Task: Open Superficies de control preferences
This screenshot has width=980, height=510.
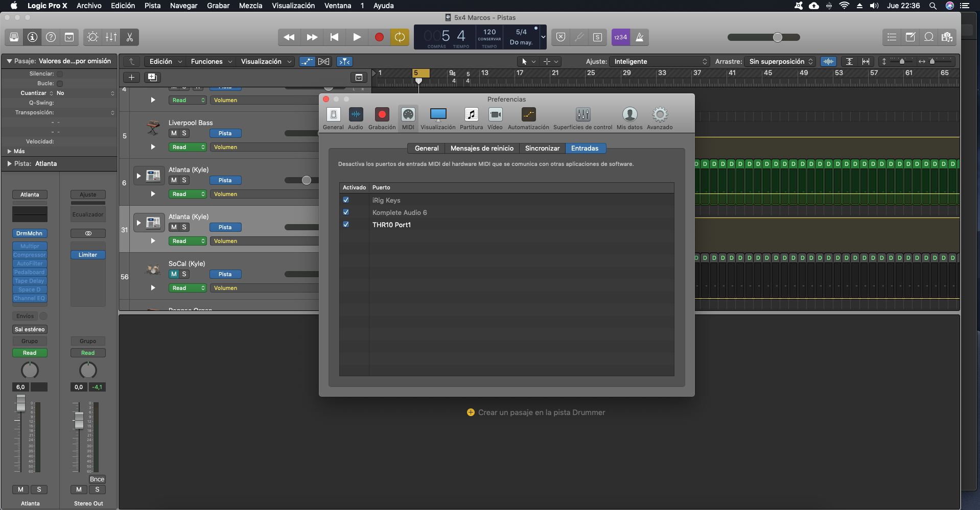Action: click(582, 118)
